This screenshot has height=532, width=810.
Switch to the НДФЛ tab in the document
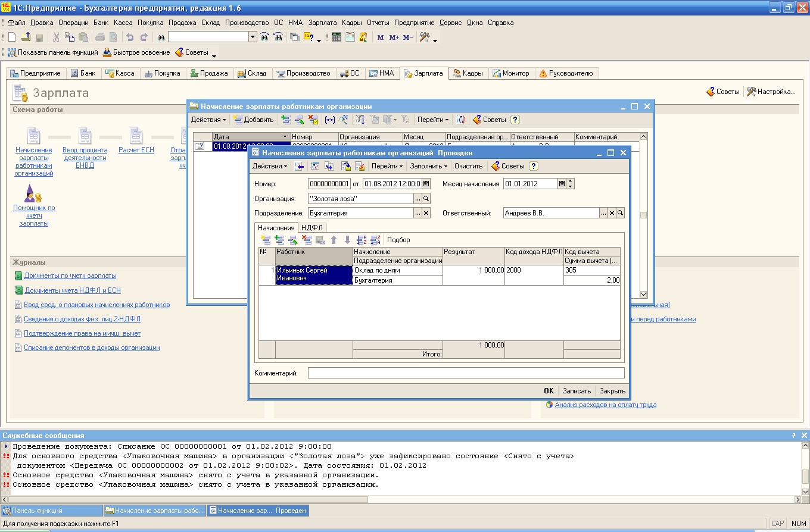[312, 227]
